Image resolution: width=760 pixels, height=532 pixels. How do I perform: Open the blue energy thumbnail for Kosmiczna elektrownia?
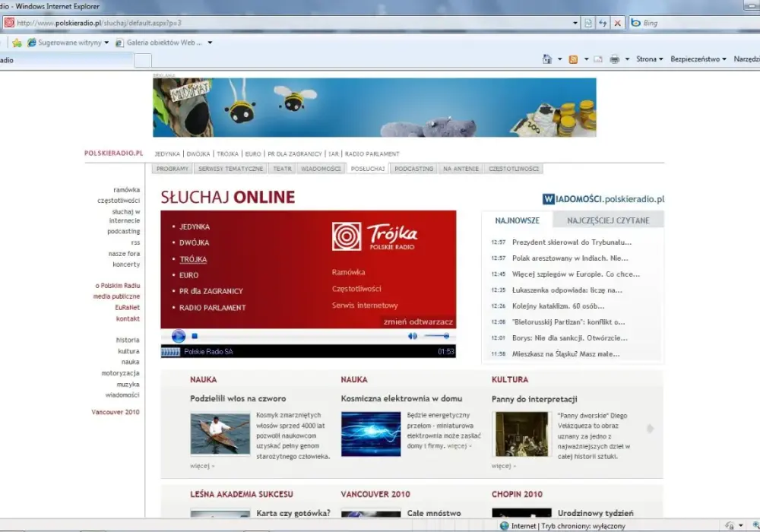tap(371, 434)
